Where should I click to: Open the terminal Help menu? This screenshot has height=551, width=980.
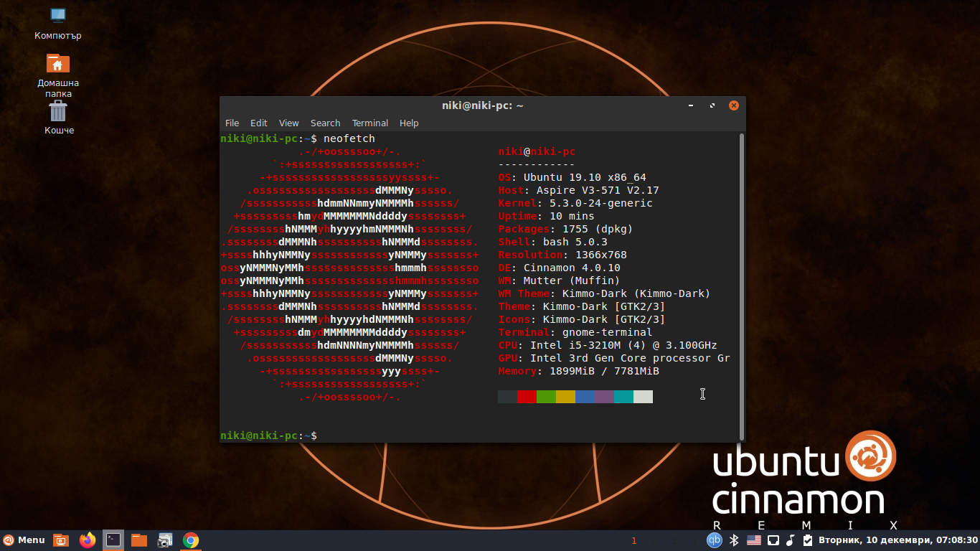pyautogui.click(x=409, y=123)
